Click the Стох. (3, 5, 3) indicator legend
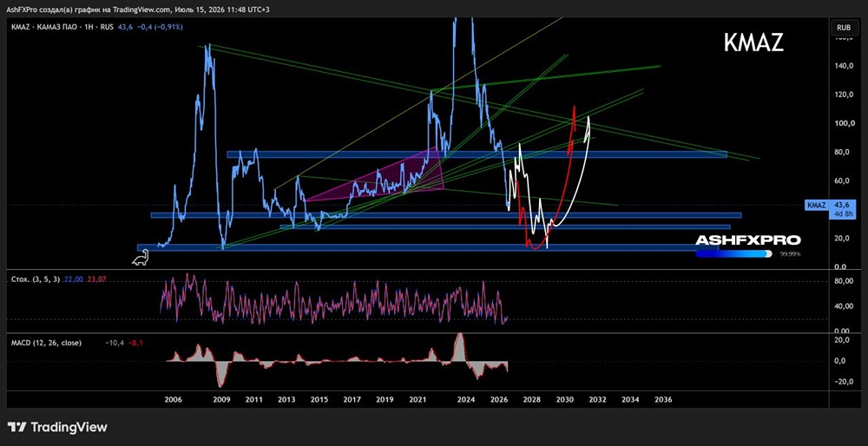 click(36, 280)
